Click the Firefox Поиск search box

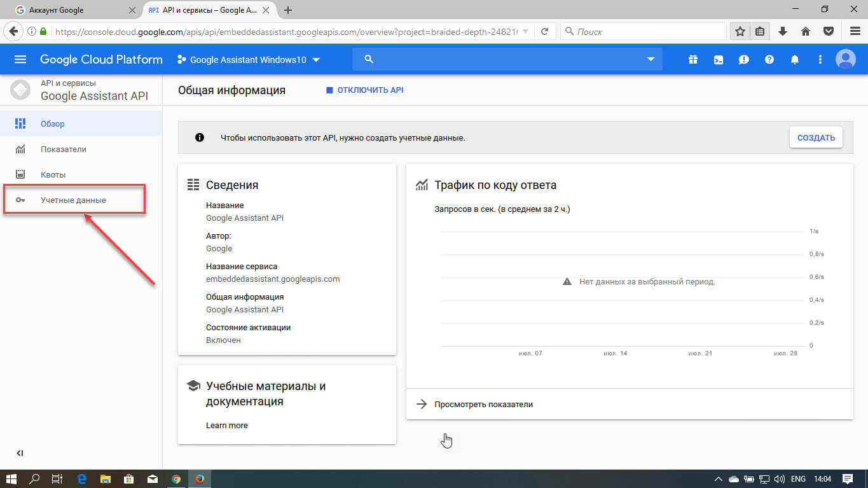point(644,31)
